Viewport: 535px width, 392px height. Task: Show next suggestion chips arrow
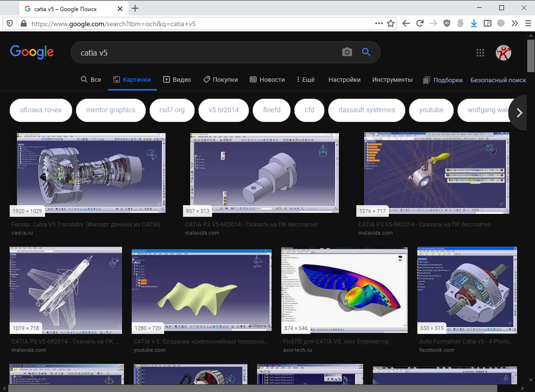520,113
